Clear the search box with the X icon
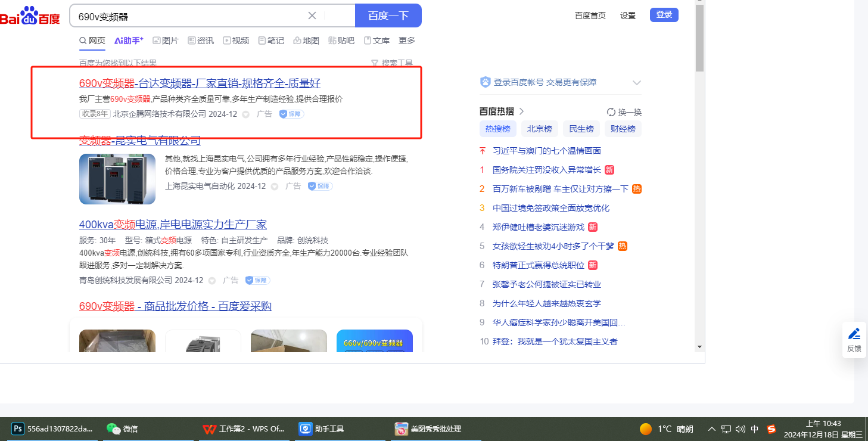The width and height of the screenshot is (868, 441). tap(312, 15)
